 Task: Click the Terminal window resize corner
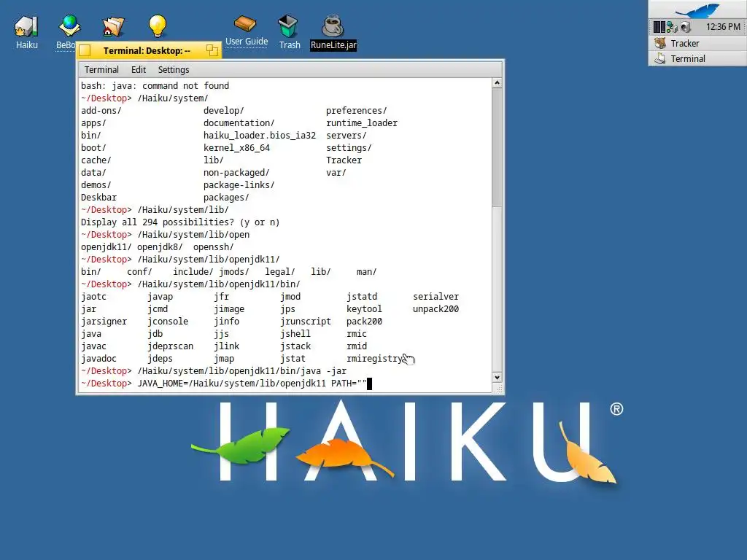tap(498, 389)
